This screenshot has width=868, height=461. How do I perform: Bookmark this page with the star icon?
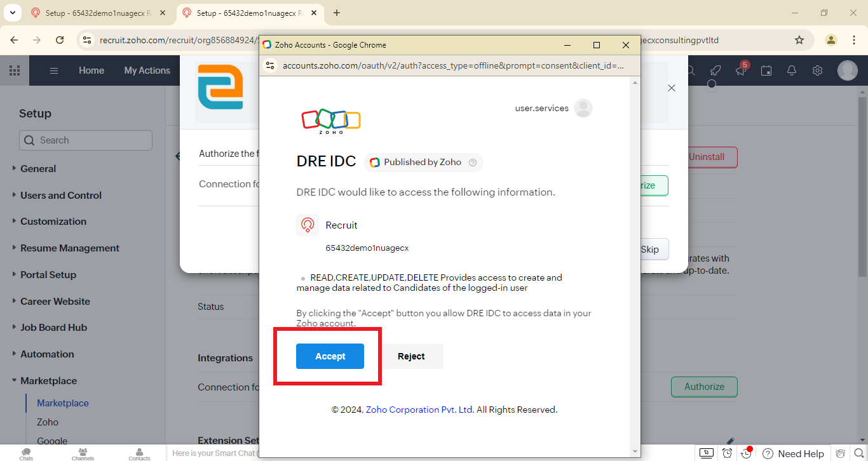coord(799,40)
